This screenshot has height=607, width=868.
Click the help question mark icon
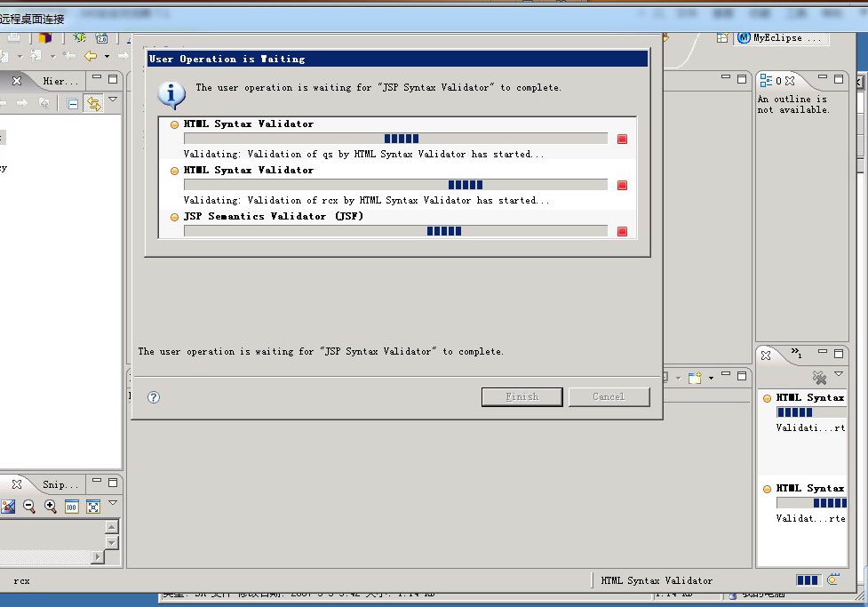tap(153, 397)
